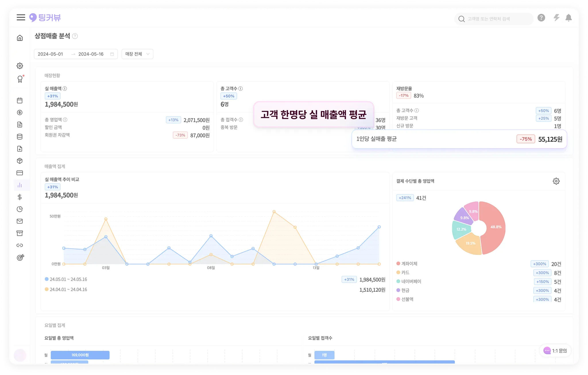The width and height of the screenshot is (588, 375).
Task: Open the 1:1 문의 chat button
Action: (x=556, y=351)
